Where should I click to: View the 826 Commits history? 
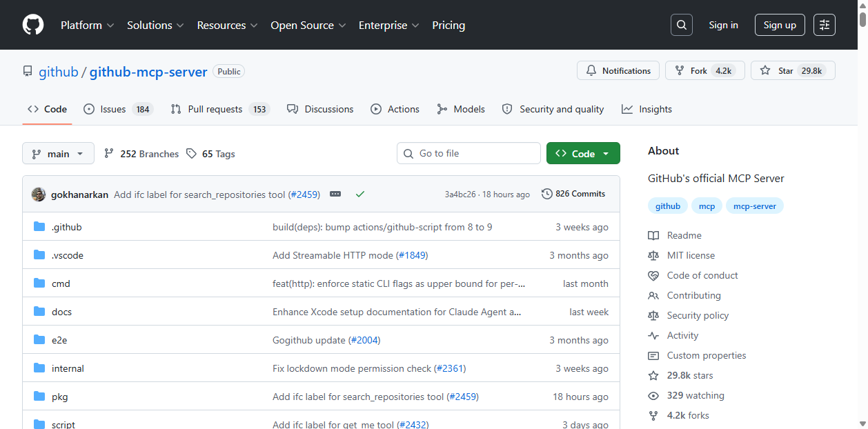coord(573,194)
